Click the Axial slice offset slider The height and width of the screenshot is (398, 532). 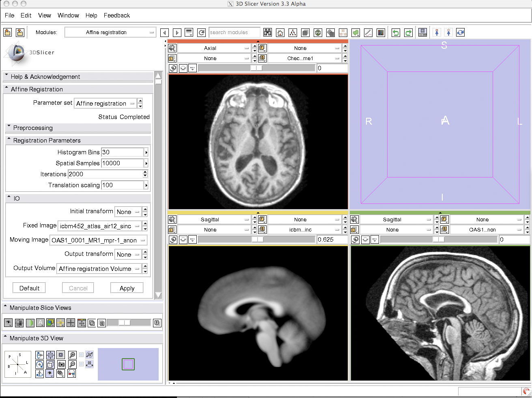click(256, 68)
